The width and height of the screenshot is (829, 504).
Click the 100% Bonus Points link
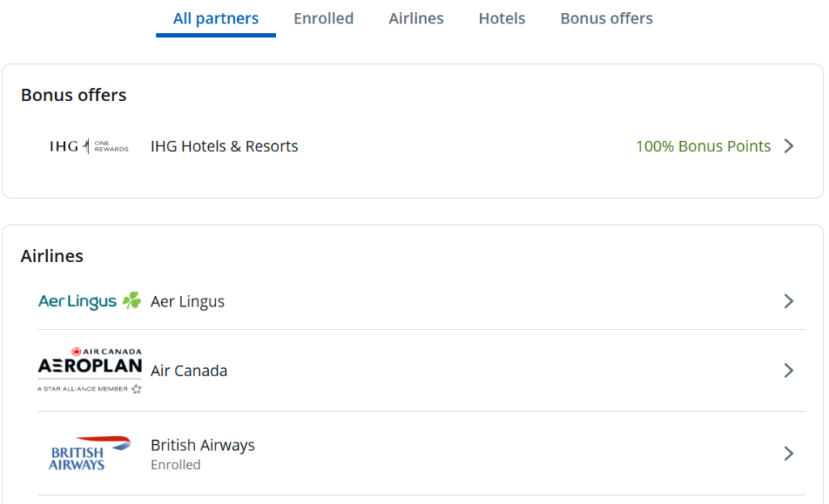703,146
